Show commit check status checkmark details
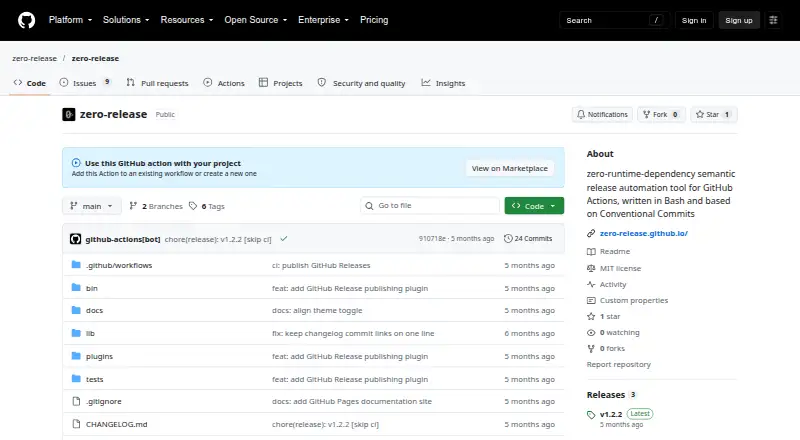The width and height of the screenshot is (800, 440). tap(284, 238)
